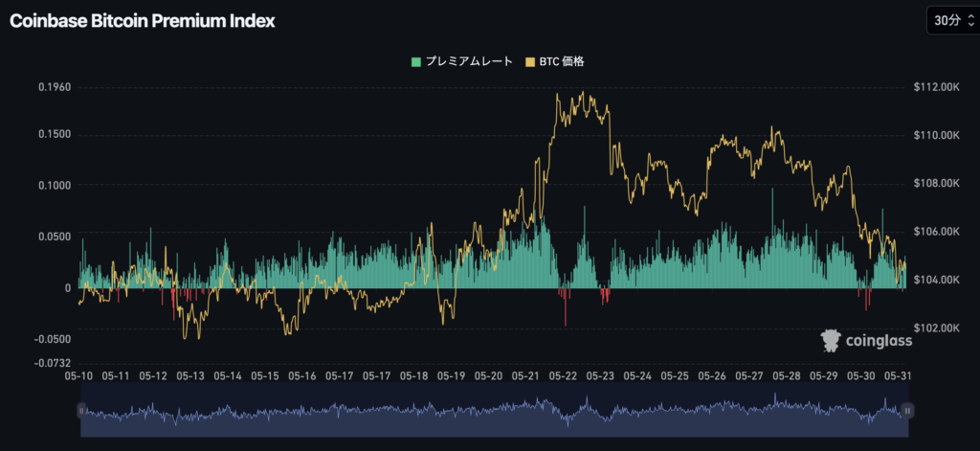
Task: Click the 0.0500 left axis label
Action: 56,237
